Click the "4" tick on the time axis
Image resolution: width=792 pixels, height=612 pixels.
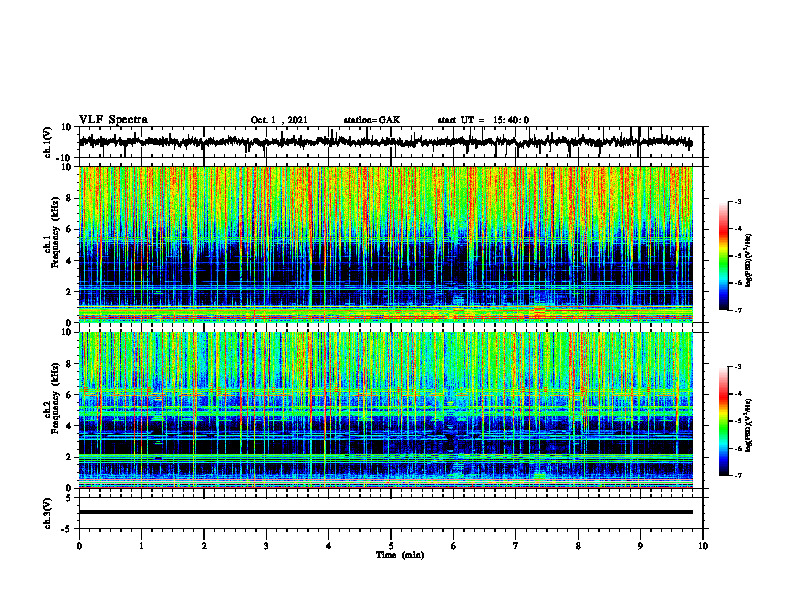[329, 546]
